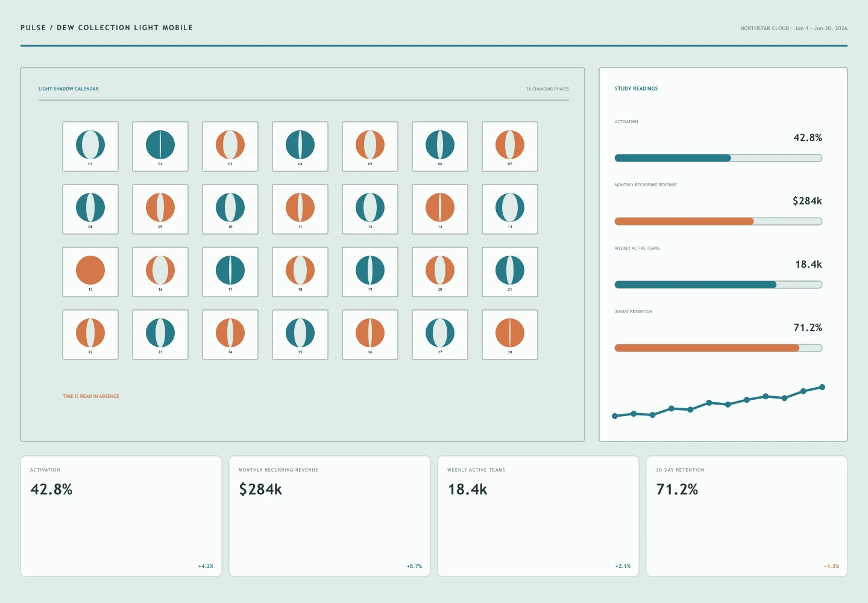Open the Monthly Recurring Revenue $284k card
The image size is (868, 603).
(x=330, y=516)
